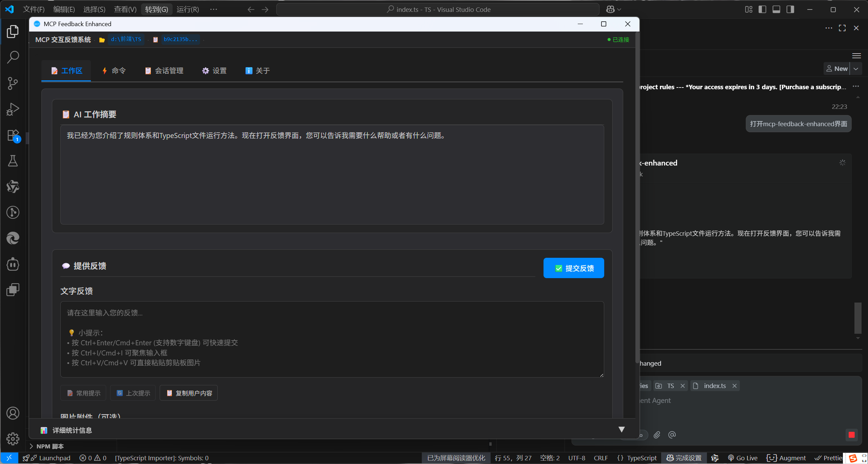Click New in the Augment panel
The image size is (868, 464).
tap(837, 69)
